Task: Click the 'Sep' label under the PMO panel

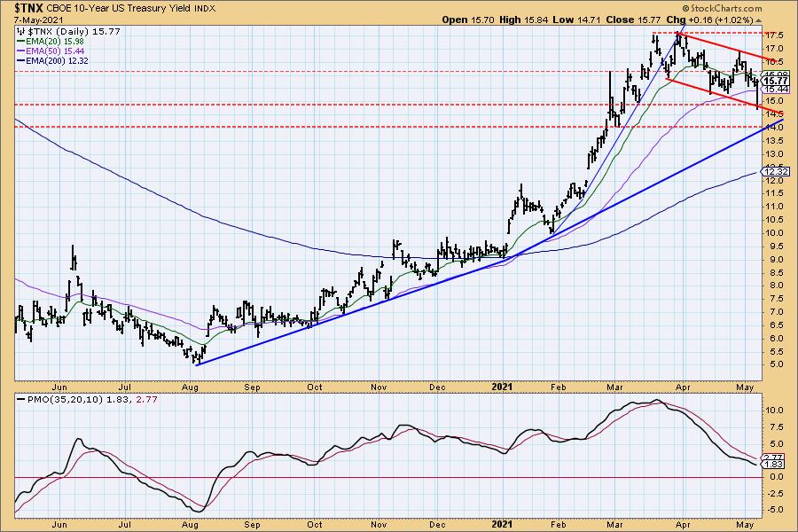Action: pos(252,525)
